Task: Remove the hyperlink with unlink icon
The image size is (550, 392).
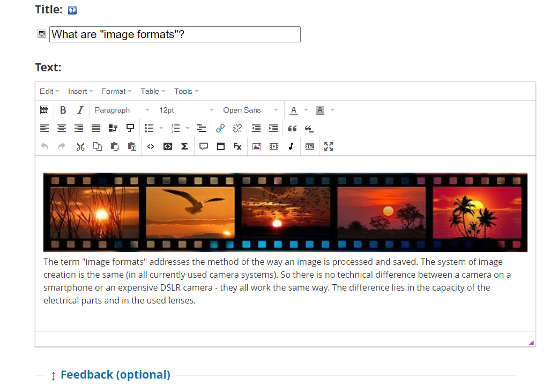Action: tap(237, 129)
